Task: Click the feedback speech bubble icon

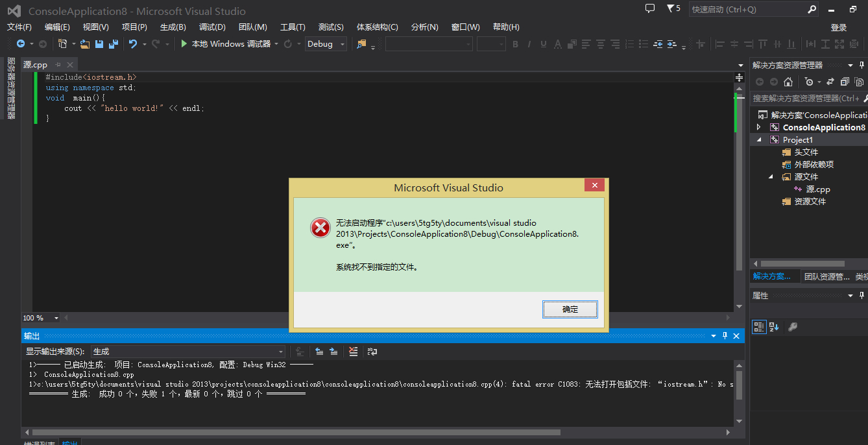Action: click(x=650, y=8)
